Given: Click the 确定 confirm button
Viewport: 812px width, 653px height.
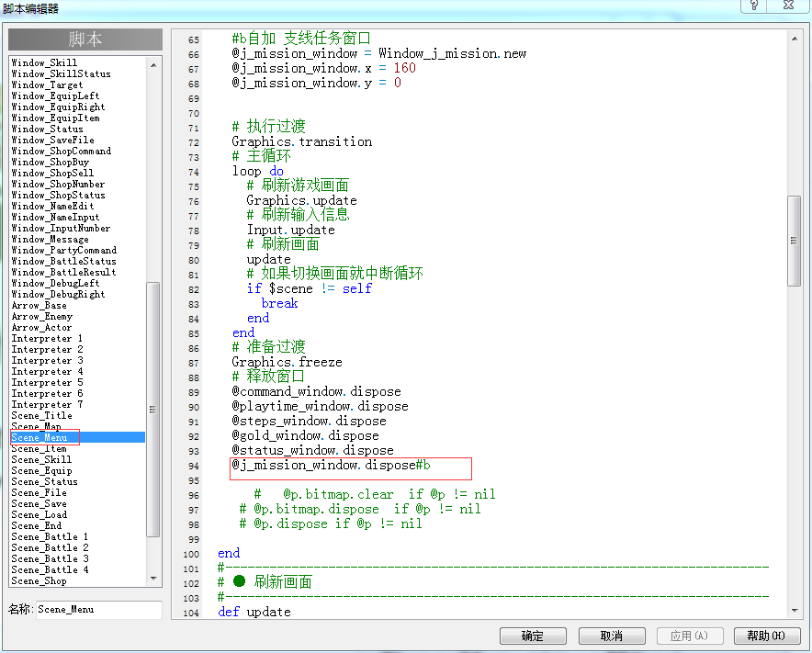Looking at the screenshot, I should click(x=533, y=636).
